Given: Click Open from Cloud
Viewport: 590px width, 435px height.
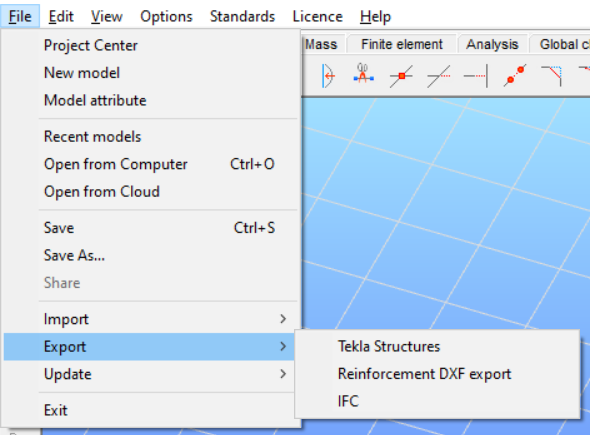Looking at the screenshot, I should click(102, 192).
